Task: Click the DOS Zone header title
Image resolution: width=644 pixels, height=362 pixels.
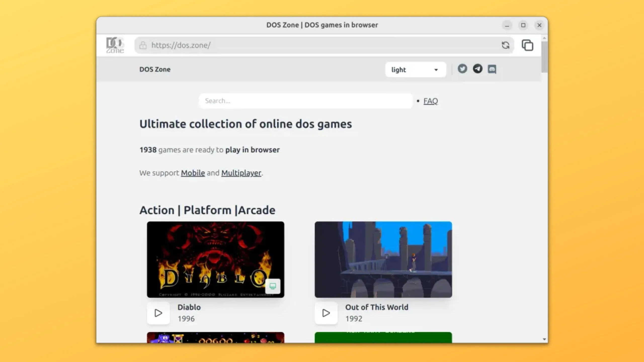Action: [155, 69]
